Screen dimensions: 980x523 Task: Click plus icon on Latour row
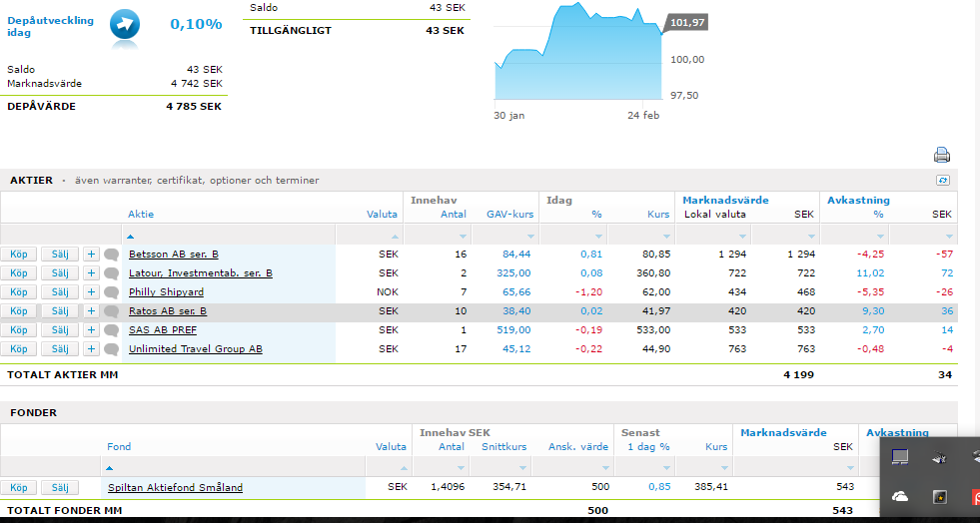(x=91, y=273)
